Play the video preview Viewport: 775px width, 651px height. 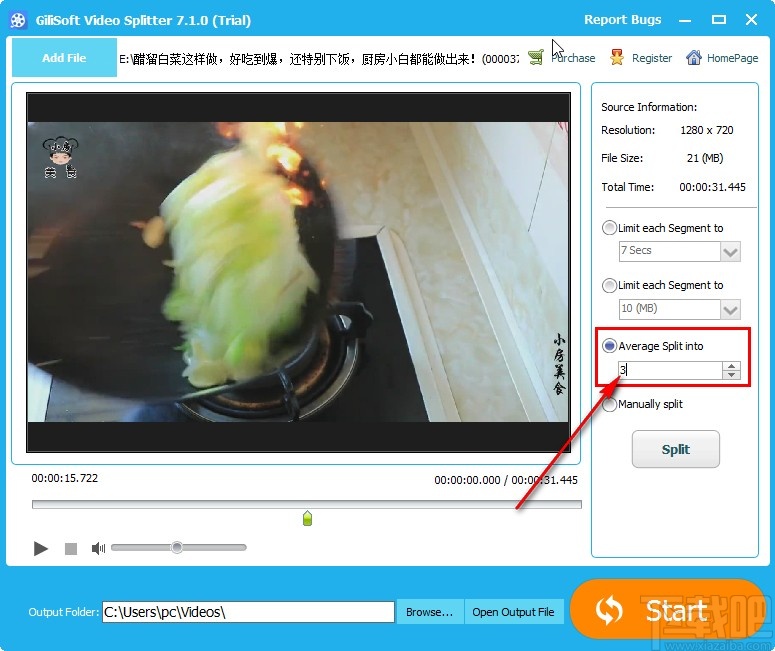coord(41,548)
